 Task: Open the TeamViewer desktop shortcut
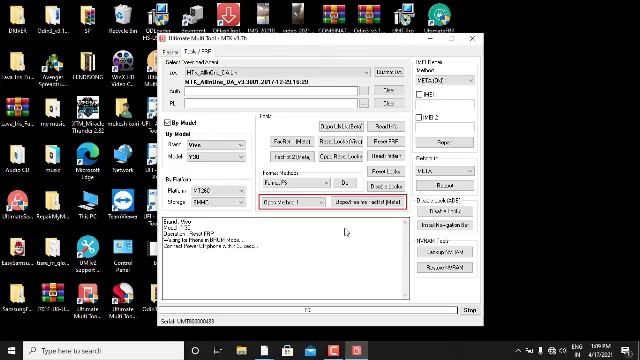click(x=122, y=204)
